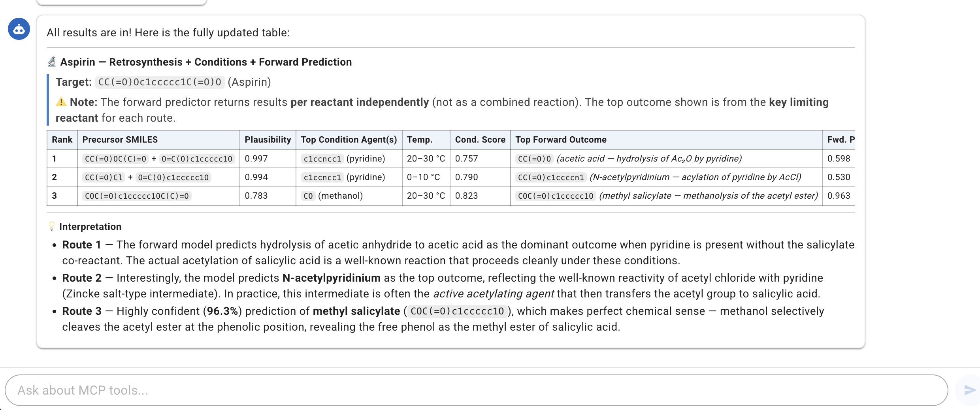This screenshot has height=410, width=980.
Task: Click the 'Temp.' column header
Action: click(419, 140)
